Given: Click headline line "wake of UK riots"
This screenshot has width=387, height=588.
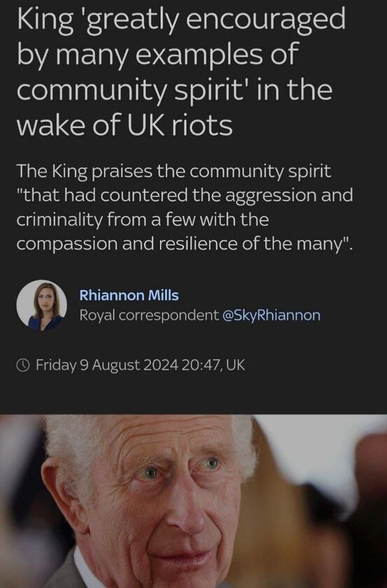Looking at the screenshot, I should [x=125, y=125].
